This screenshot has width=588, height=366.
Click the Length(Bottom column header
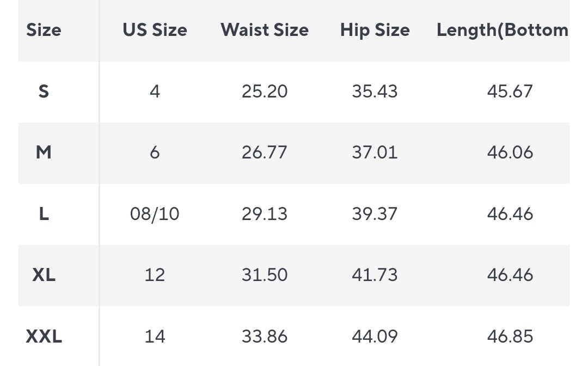click(502, 30)
